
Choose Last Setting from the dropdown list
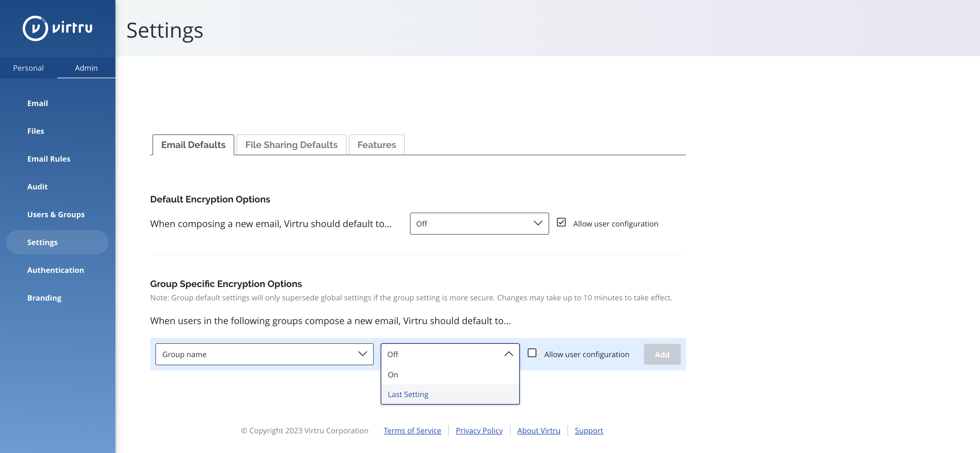pyautogui.click(x=450, y=394)
